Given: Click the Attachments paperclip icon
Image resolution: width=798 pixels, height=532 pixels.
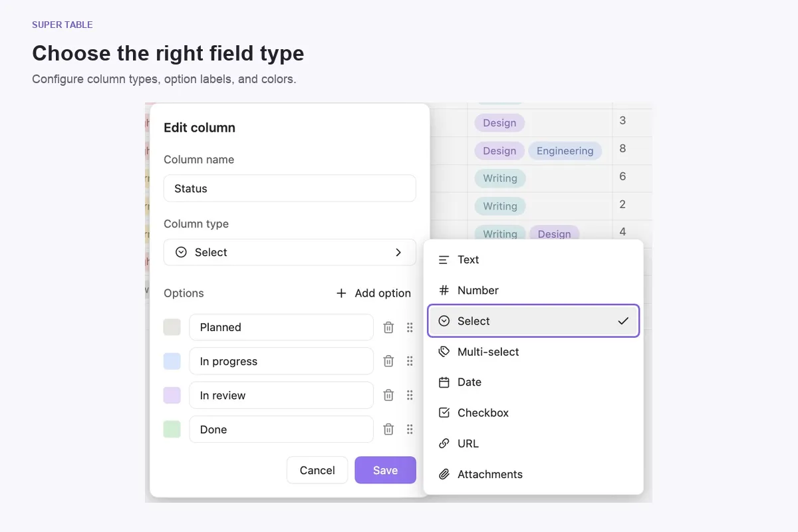Looking at the screenshot, I should (x=444, y=474).
